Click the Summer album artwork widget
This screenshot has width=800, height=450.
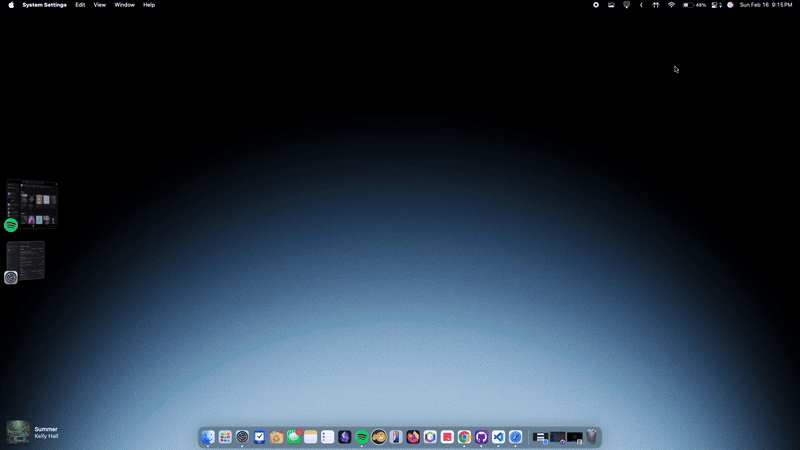pos(18,431)
